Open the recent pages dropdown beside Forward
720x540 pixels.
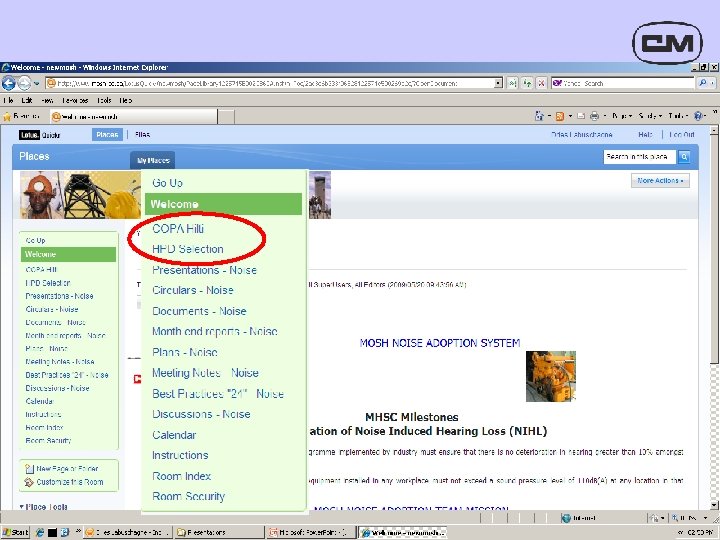(x=37, y=84)
